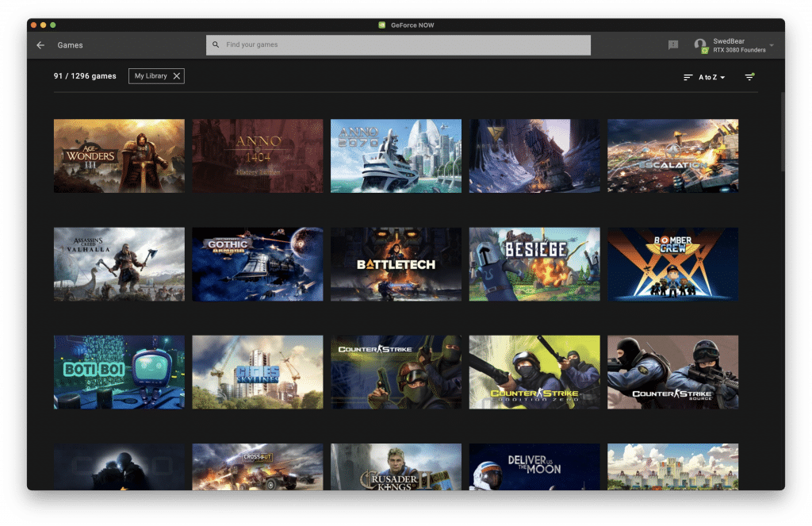Open Counter-Strike Condition Zero tile
This screenshot has width=812, height=526.
click(534, 372)
